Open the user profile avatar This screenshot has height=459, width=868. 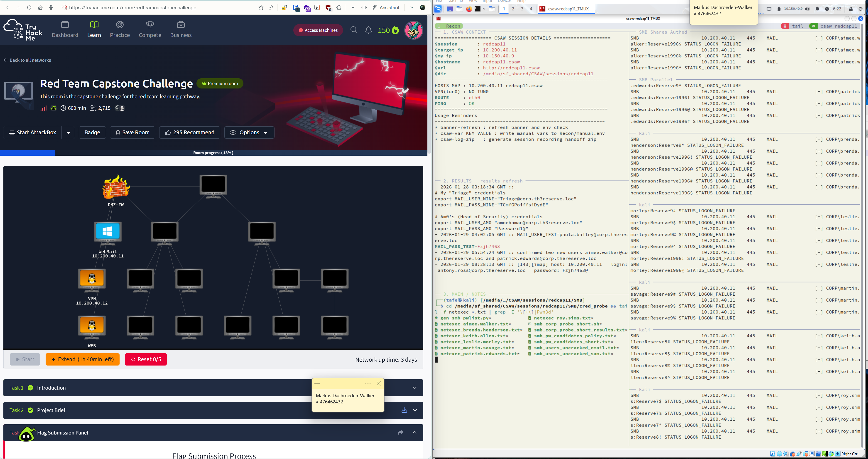[x=413, y=30]
